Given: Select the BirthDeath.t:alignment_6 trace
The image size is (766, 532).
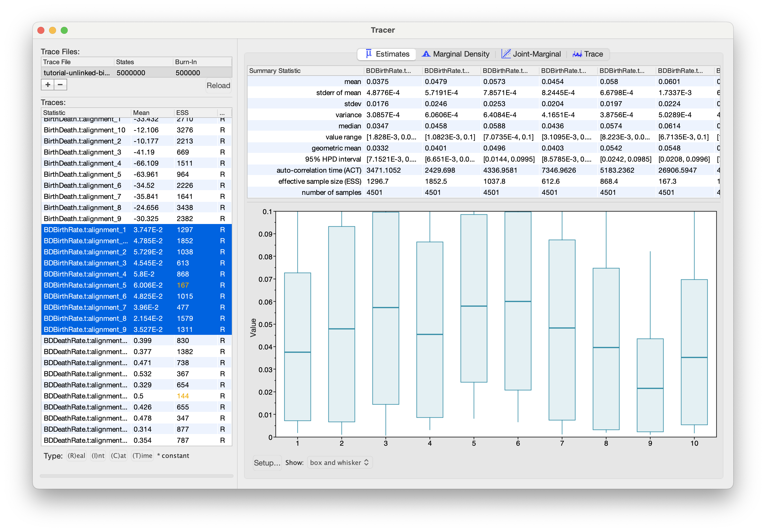Looking at the screenshot, I should point(136,185).
